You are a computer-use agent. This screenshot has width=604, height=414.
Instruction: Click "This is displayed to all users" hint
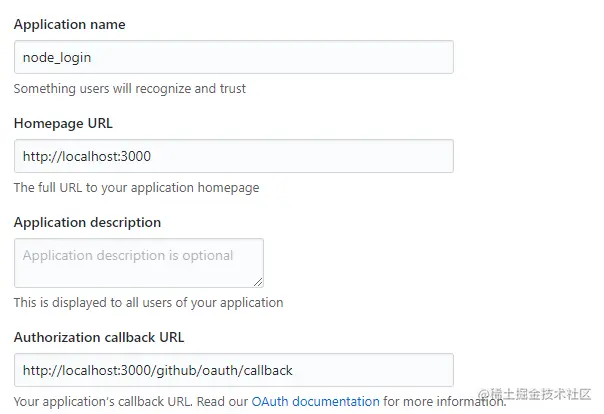[148, 302]
